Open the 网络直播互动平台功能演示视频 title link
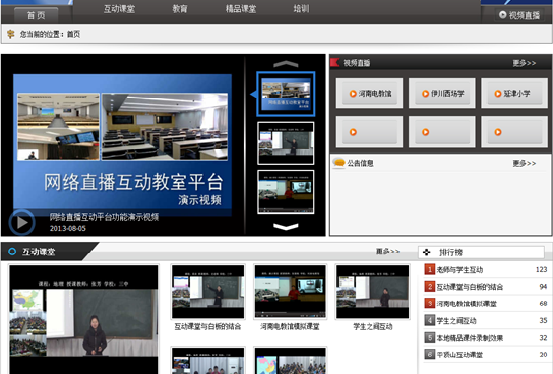553x374 pixels. 104,217
